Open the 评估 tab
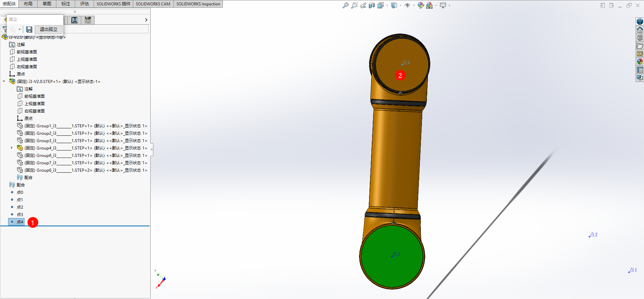644x299 pixels. pos(85,4)
